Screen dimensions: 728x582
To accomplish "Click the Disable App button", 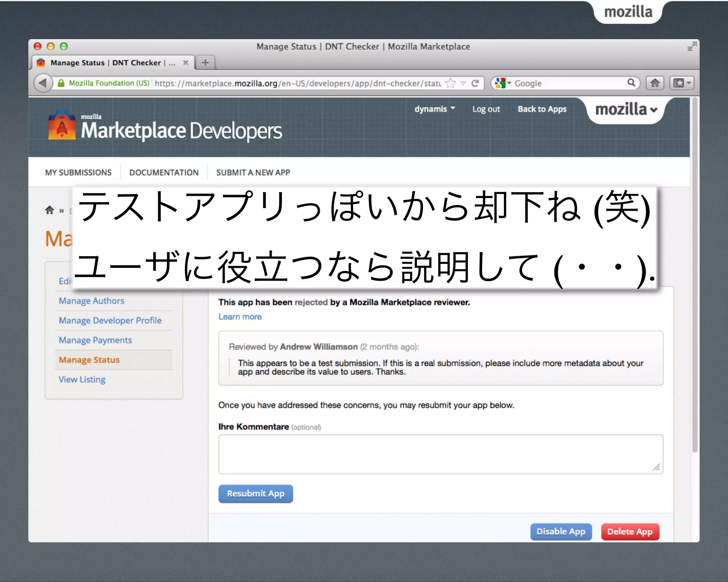I will coord(561,532).
